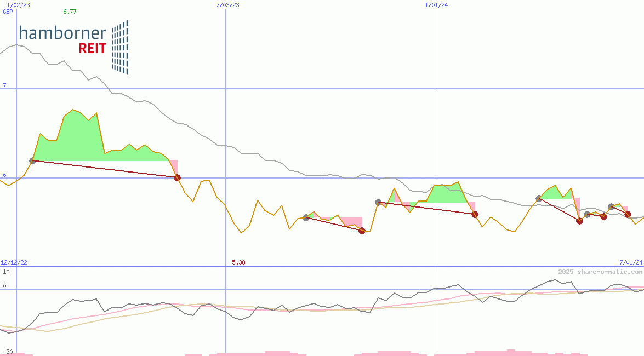The image size is (644, 356).
Task: Select the leftmost gray signal marker dot
Action: click(x=33, y=160)
